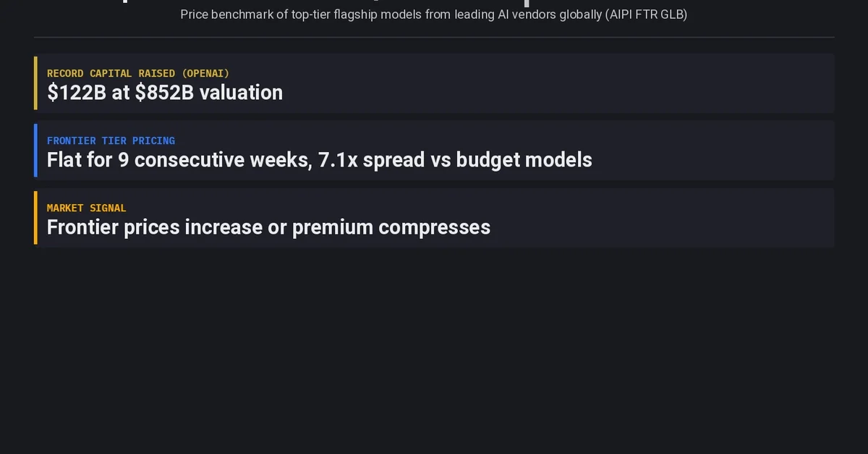Click the orange accent bar on the market signal card
The height and width of the screenshot is (454, 868).
35,218
